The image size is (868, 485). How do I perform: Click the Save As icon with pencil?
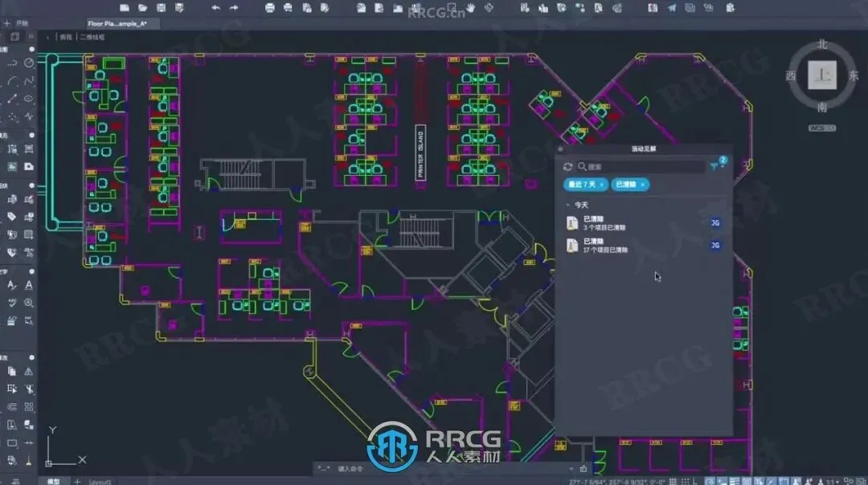coord(179,8)
